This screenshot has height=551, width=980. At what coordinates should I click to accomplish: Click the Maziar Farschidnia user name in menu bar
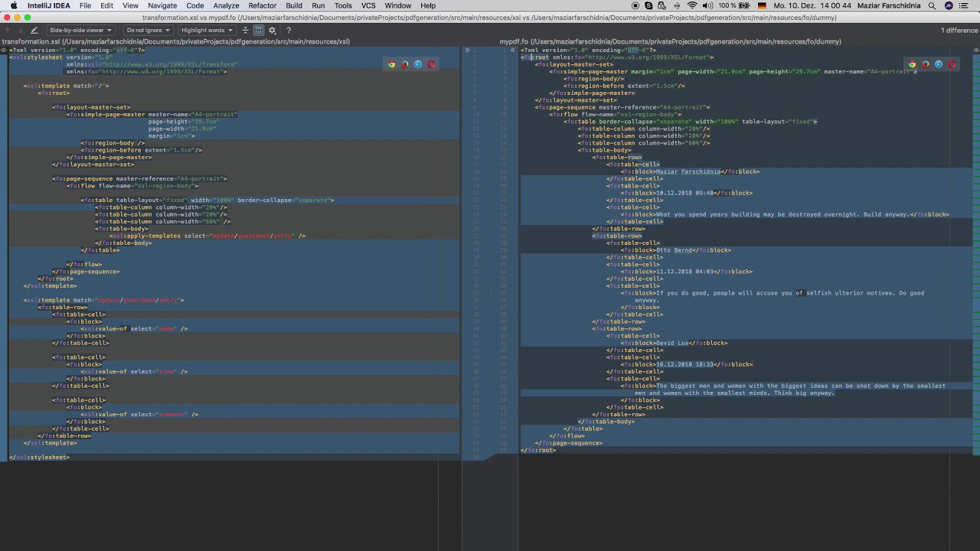(x=890, y=5)
